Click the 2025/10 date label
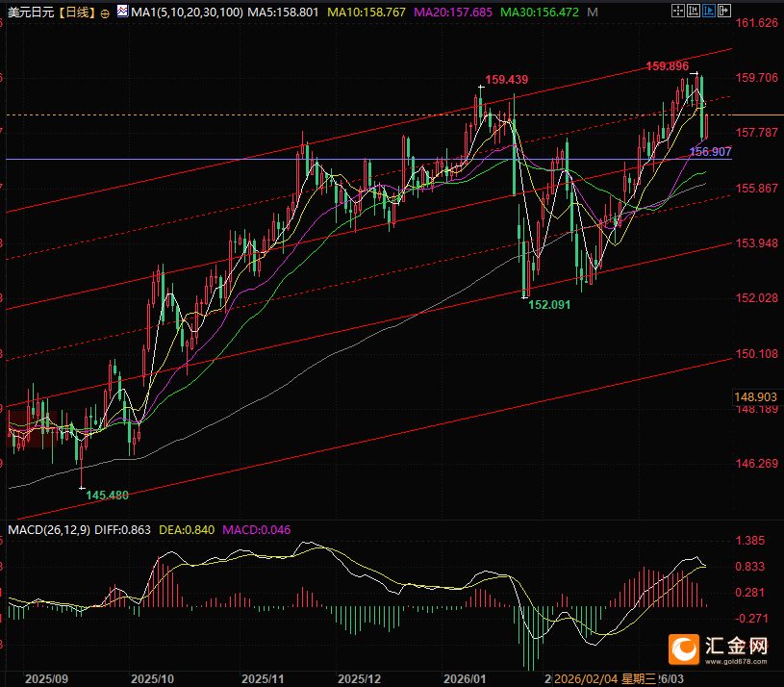 153,679
